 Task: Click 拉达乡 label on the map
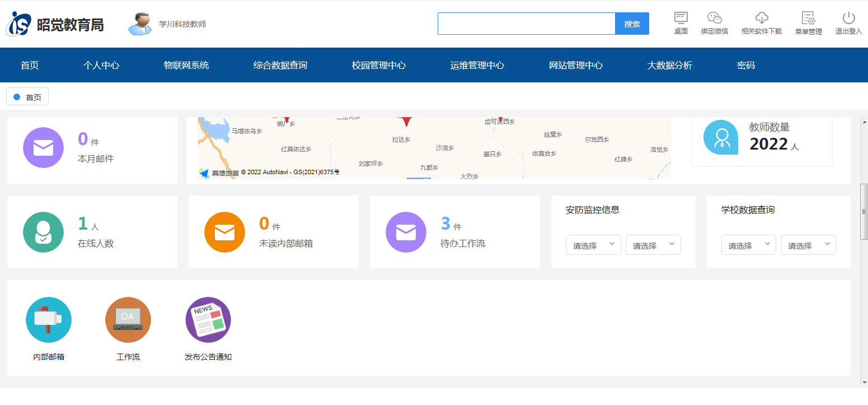(401, 139)
